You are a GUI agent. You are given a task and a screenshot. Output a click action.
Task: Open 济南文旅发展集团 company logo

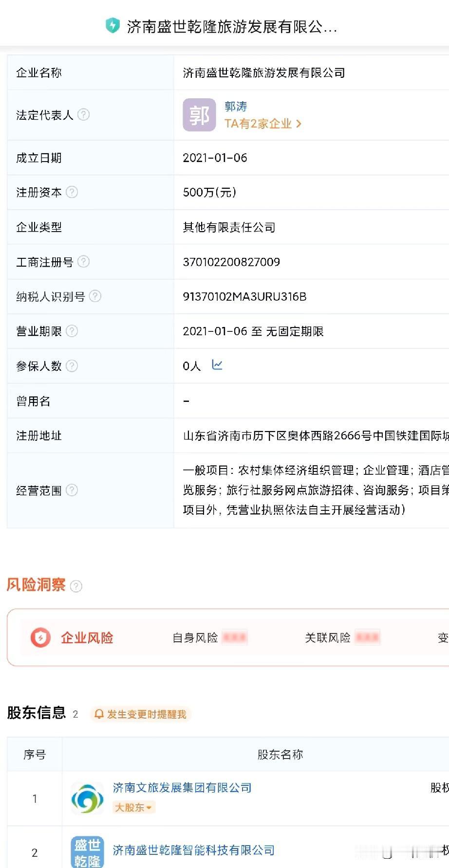pos(87,798)
